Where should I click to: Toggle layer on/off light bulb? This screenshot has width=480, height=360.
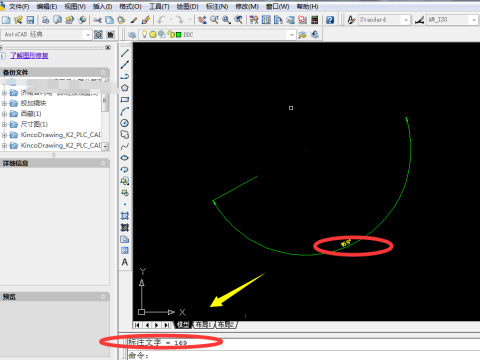coord(144,34)
